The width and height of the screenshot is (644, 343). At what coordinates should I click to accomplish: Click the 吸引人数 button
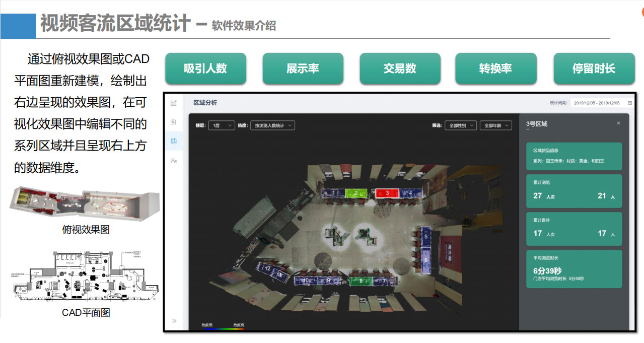pos(205,68)
